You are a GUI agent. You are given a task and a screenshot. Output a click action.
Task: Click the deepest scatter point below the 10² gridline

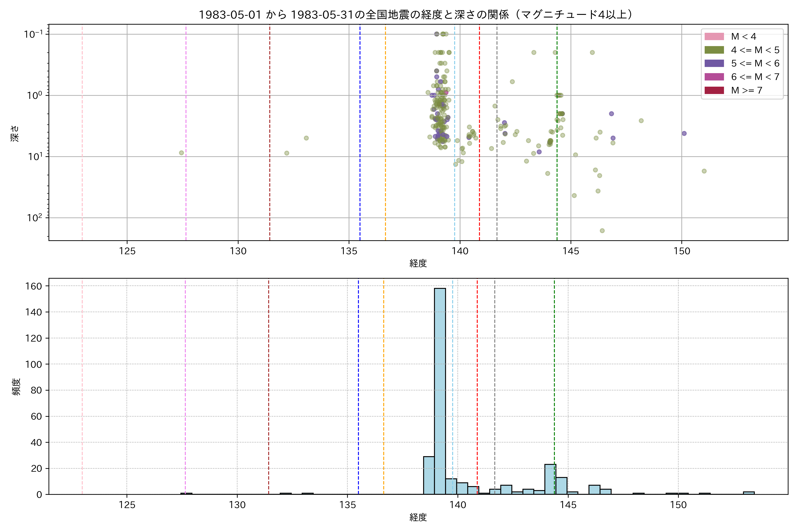(x=602, y=231)
